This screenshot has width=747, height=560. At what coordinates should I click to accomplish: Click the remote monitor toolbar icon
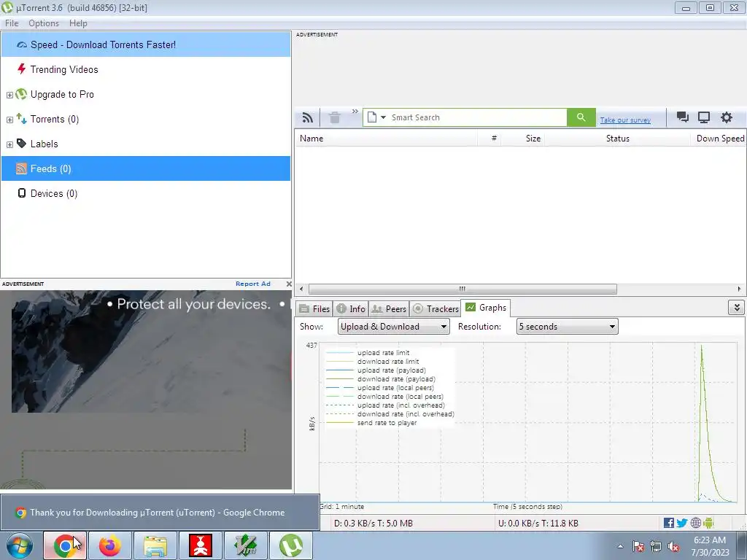pos(704,117)
